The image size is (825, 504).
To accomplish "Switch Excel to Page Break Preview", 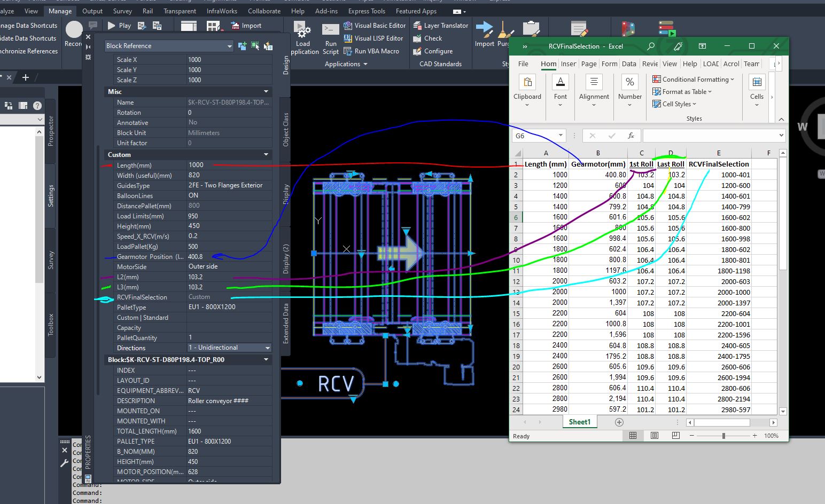I will pos(675,436).
